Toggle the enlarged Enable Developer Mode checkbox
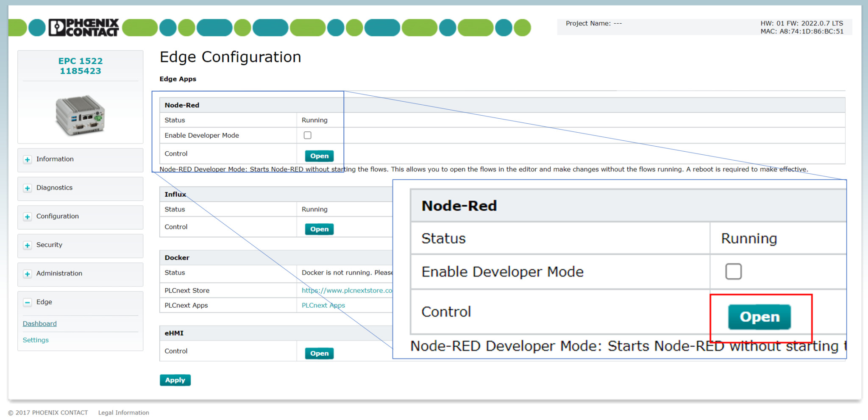Viewport: 868px width, 420px height. 733,271
